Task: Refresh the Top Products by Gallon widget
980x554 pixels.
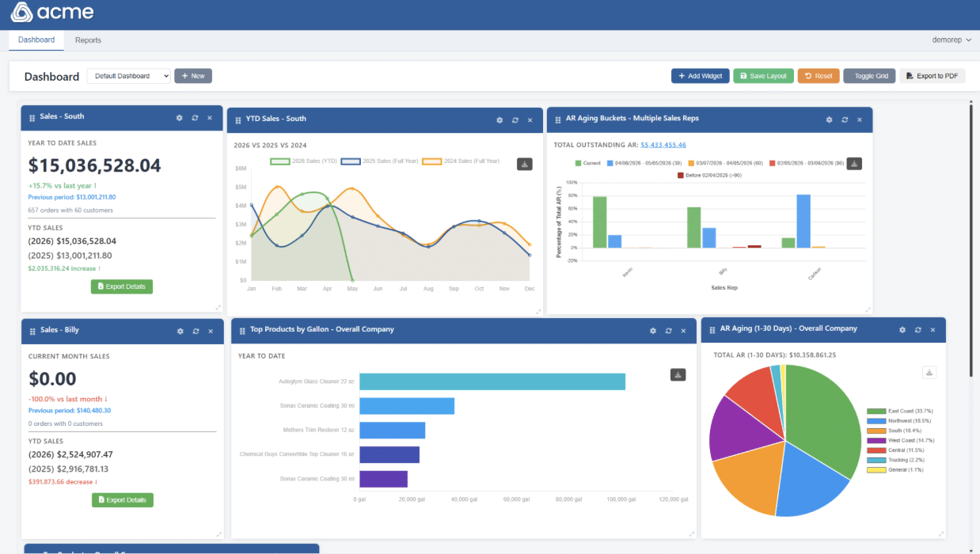Action: [x=668, y=331]
